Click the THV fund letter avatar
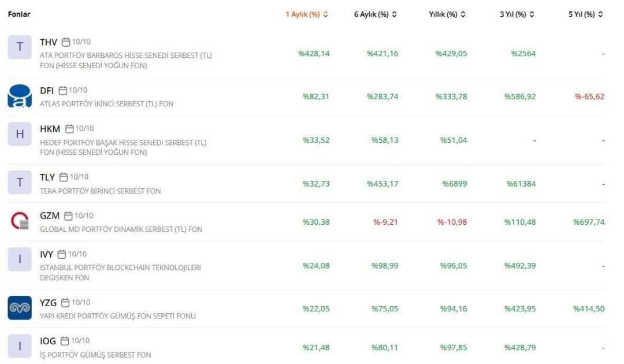This screenshot has width=624, height=364. tap(20, 47)
